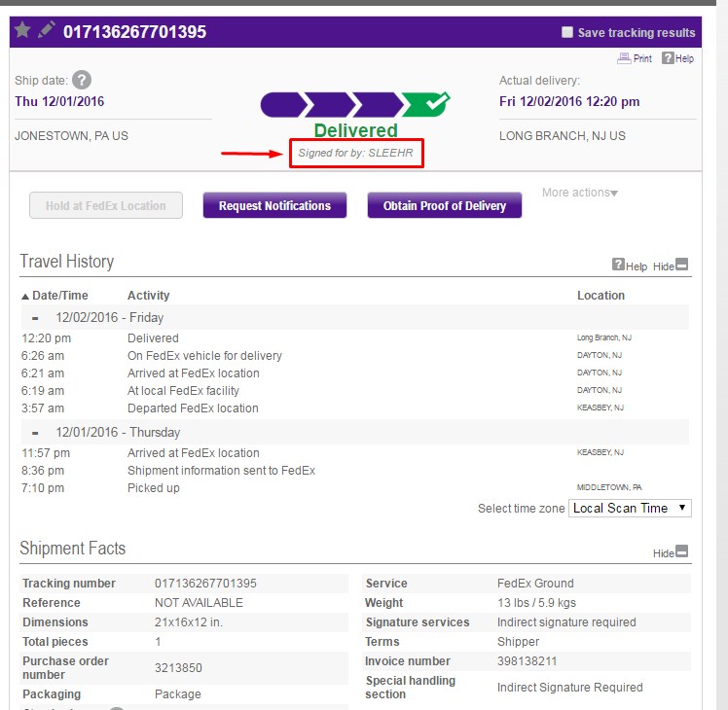Click 'At local FedEx facility' text
This screenshot has height=710, width=728.
[x=183, y=391]
